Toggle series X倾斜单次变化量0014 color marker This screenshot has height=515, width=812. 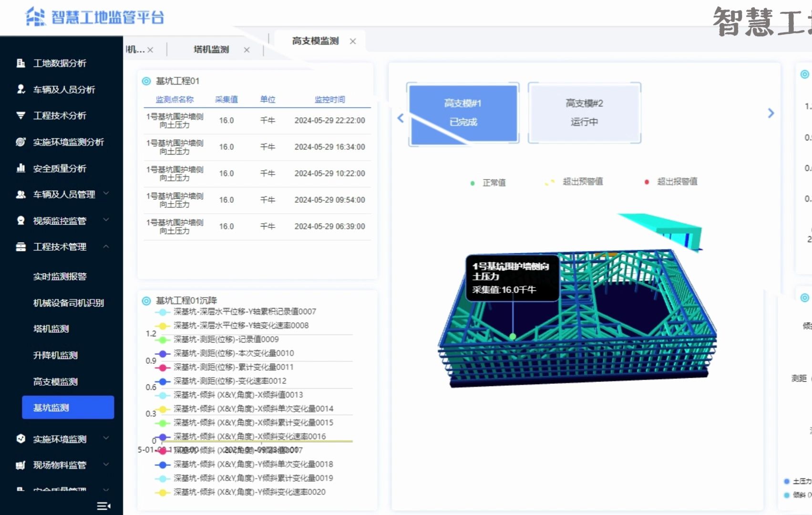coord(163,409)
